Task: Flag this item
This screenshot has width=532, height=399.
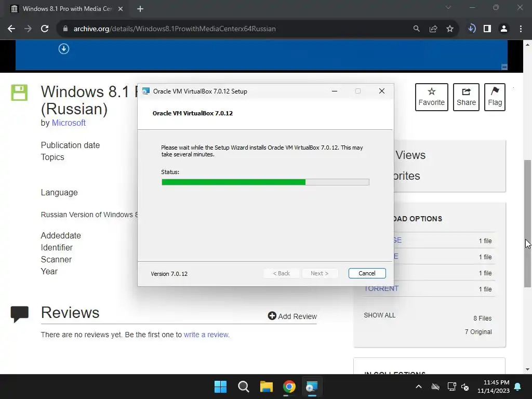Action: (x=495, y=97)
